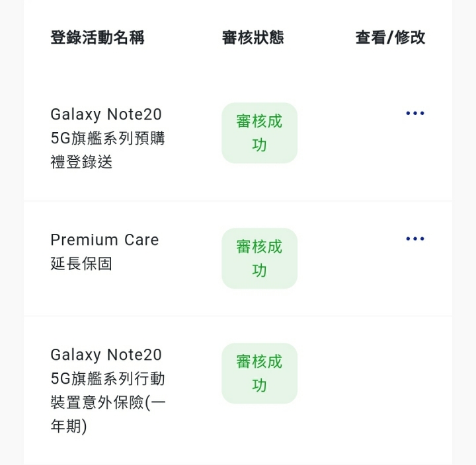Click the 5G旗艦系列行動 text line
Viewport: 476px width, 465px height.
pos(108,378)
